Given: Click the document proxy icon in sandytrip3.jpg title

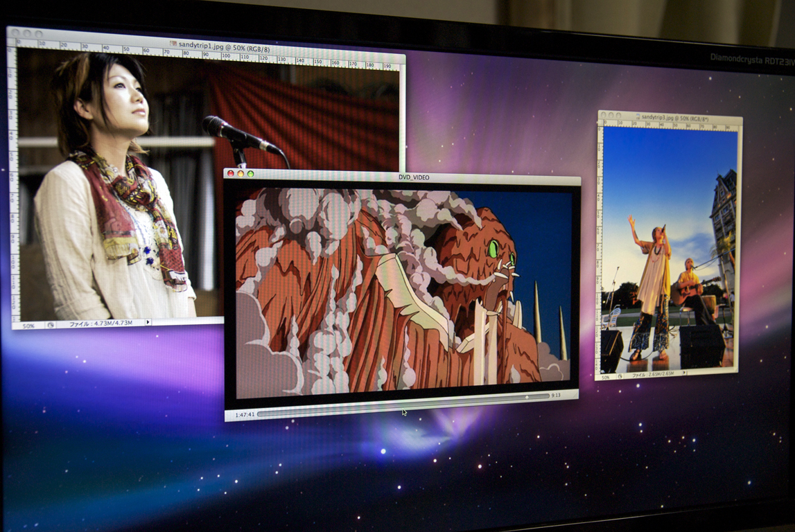Looking at the screenshot, I should [x=638, y=116].
